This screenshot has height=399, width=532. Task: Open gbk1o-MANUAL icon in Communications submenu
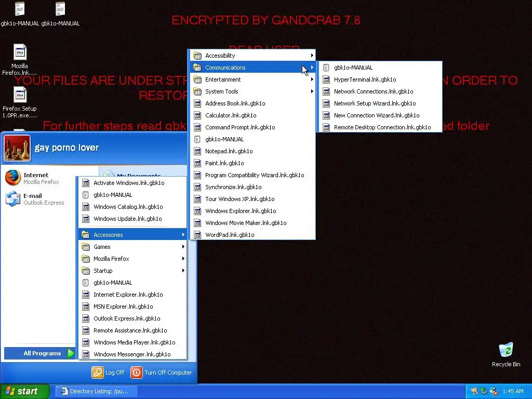pyautogui.click(x=326, y=68)
